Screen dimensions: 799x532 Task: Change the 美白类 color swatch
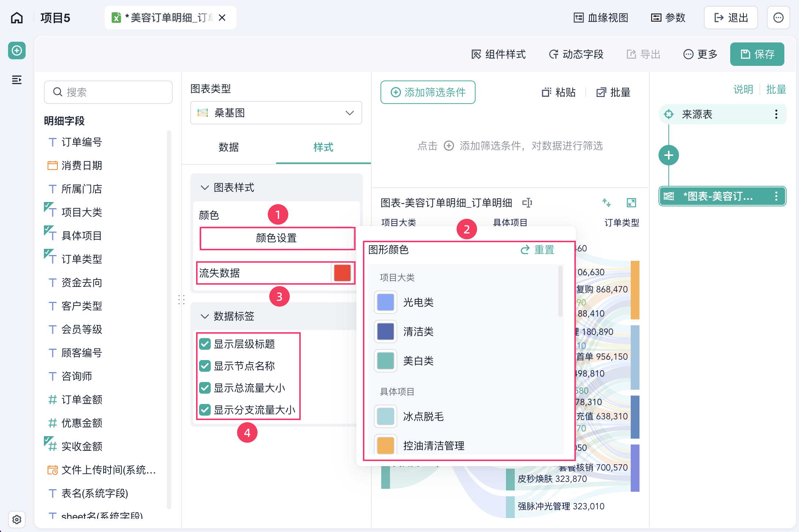[x=386, y=361]
